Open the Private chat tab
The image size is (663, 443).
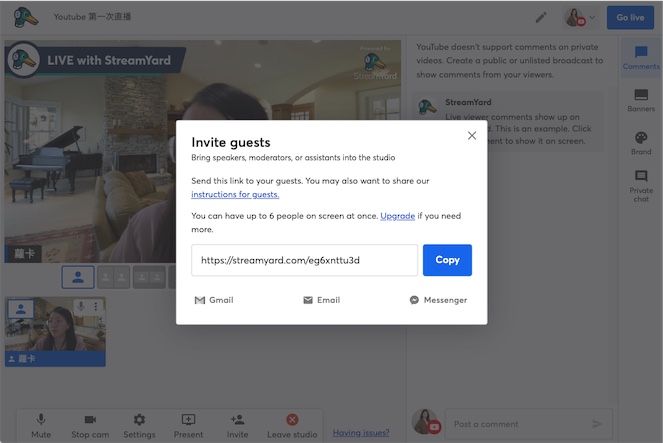(x=641, y=186)
